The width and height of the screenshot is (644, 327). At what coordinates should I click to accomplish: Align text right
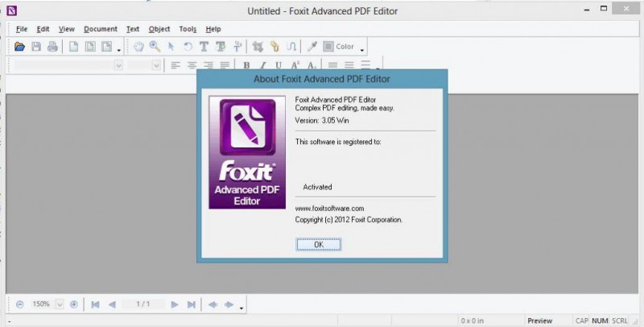[x=208, y=65]
